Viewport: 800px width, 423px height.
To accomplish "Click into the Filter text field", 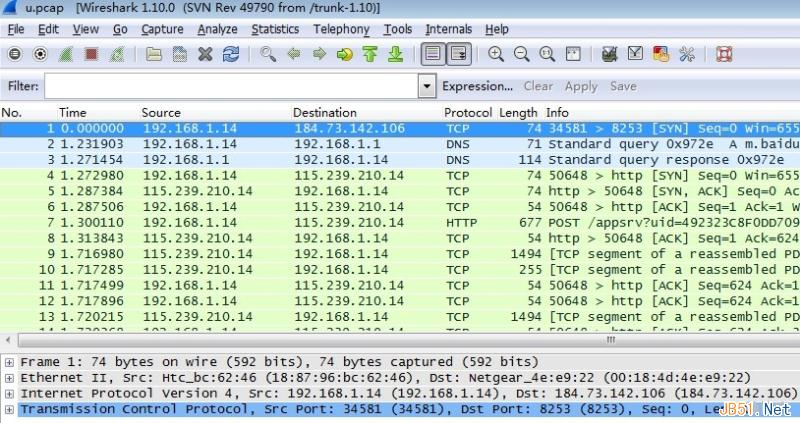I will point(231,86).
